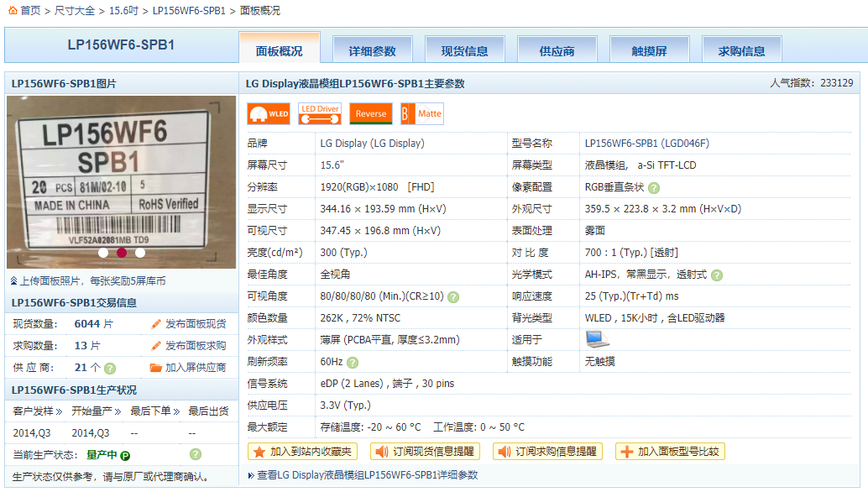Open the LP156WF6 panel label photo

(121, 182)
